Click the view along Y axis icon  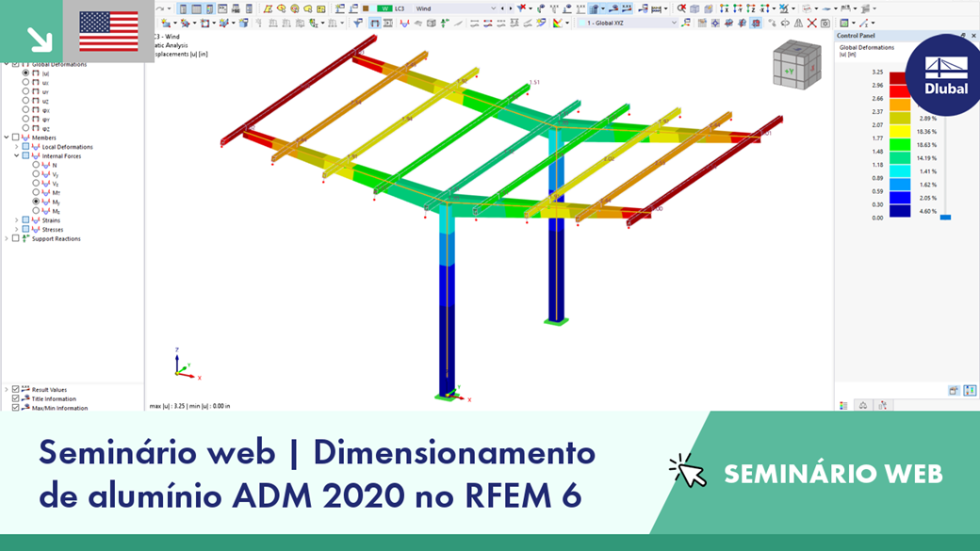[738, 8]
